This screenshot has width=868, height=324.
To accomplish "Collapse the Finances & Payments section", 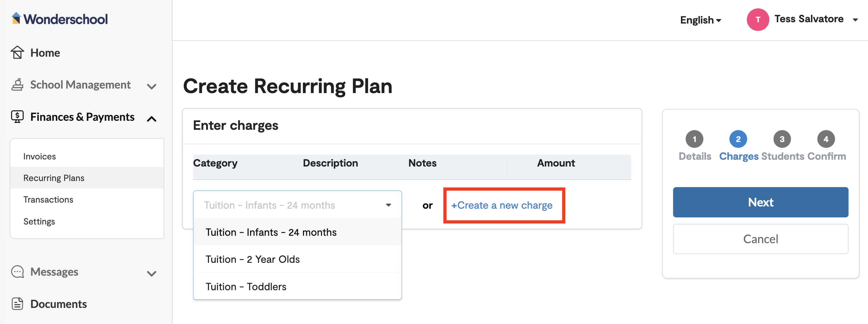I will click(152, 119).
